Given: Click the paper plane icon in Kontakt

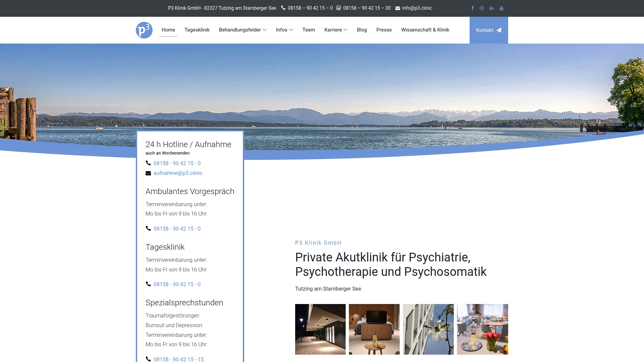Looking at the screenshot, I should coord(499,30).
